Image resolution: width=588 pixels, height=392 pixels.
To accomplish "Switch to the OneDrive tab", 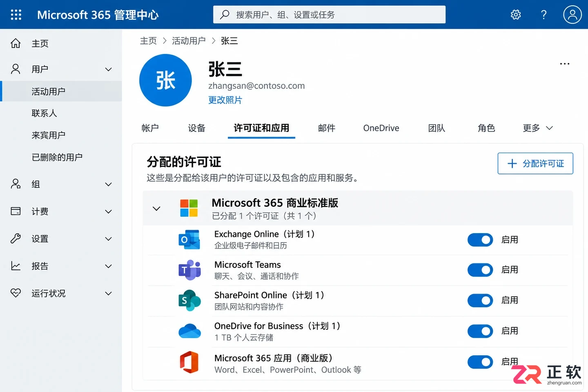I will 381,128.
